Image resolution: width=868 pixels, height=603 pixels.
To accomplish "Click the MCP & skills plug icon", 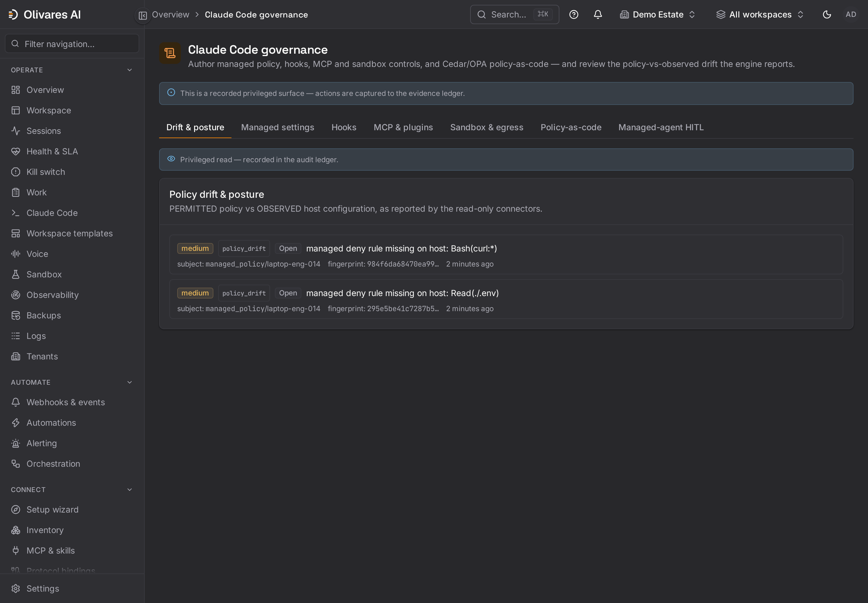I will coord(15,551).
